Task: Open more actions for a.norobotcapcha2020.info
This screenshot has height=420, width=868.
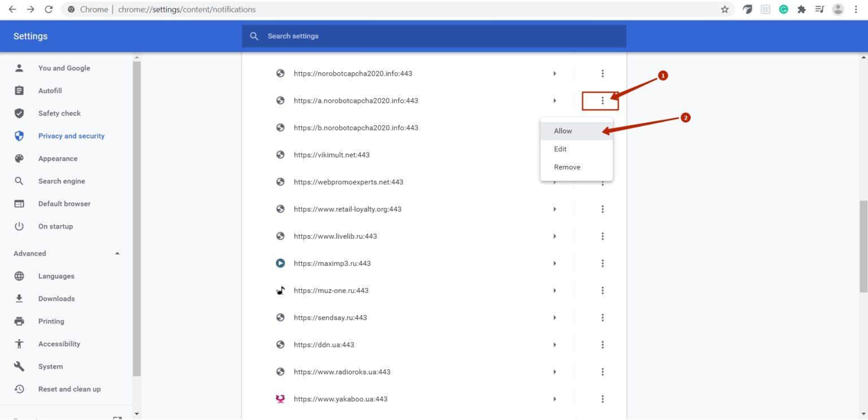Action: (602, 100)
